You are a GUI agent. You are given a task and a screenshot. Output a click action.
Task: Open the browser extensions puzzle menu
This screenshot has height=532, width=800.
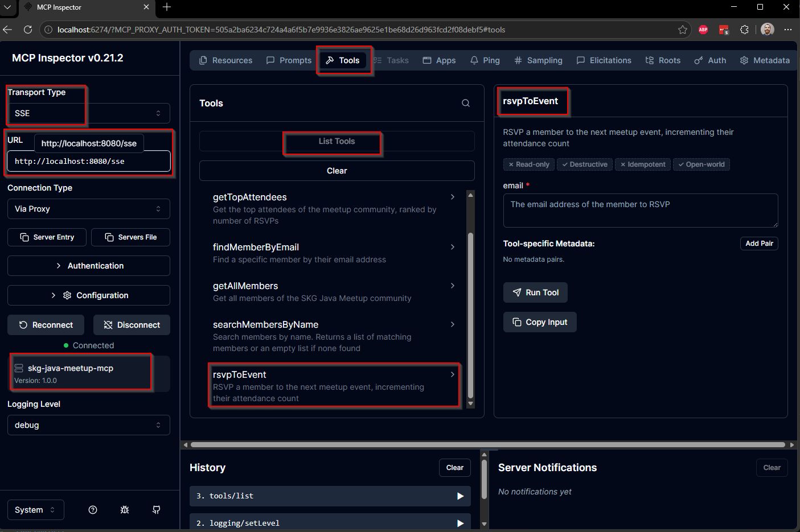[744, 30]
